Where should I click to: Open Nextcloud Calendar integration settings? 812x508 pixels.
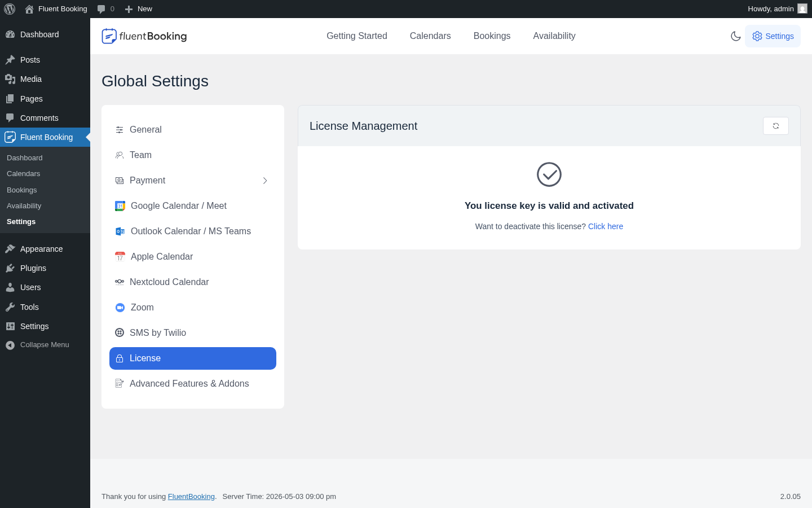(x=193, y=282)
